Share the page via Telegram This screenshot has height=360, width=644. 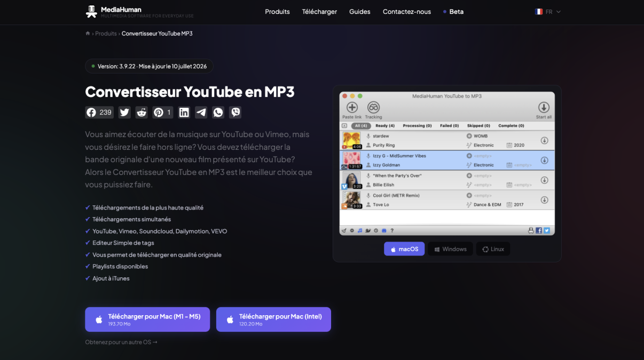pos(201,112)
